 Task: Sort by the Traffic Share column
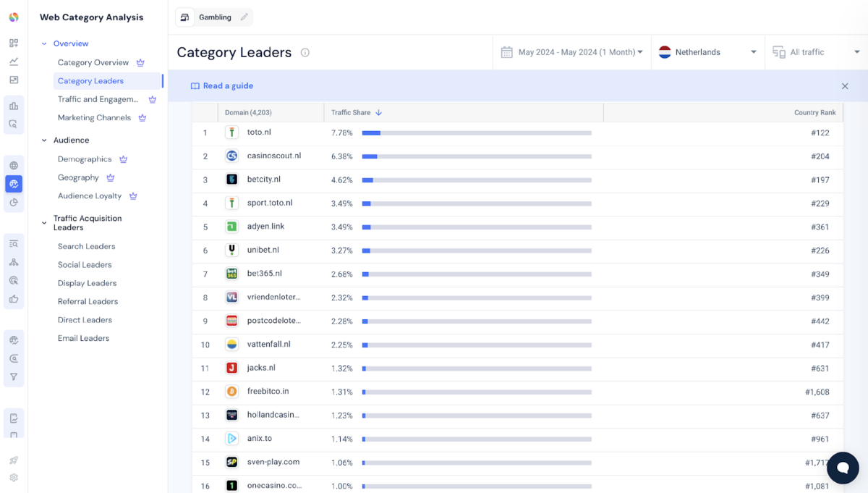tap(357, 112)
